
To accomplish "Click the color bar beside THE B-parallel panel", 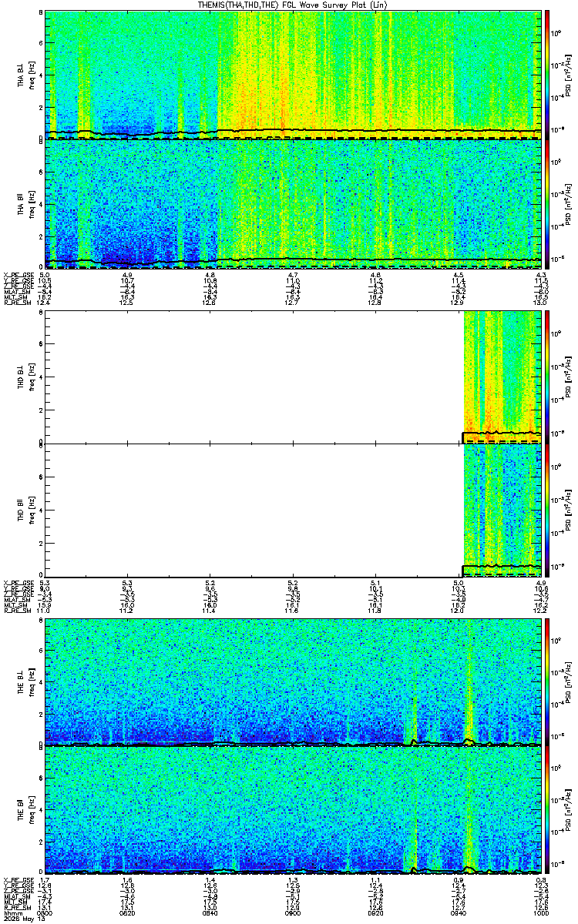I will 547,810.
